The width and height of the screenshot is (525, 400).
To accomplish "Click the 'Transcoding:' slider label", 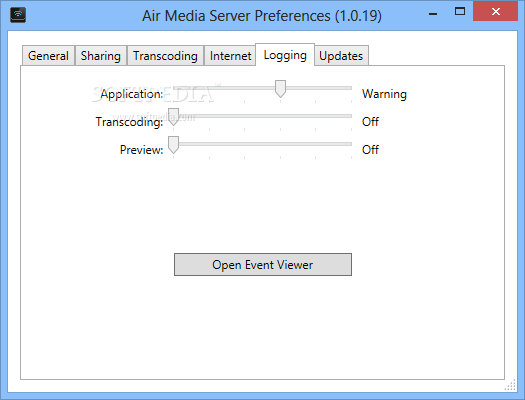I will coord(129,122).
